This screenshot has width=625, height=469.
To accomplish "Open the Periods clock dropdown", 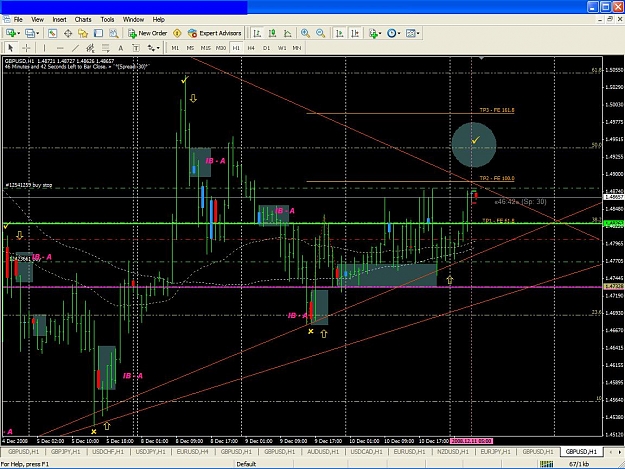I will (393, 33).
